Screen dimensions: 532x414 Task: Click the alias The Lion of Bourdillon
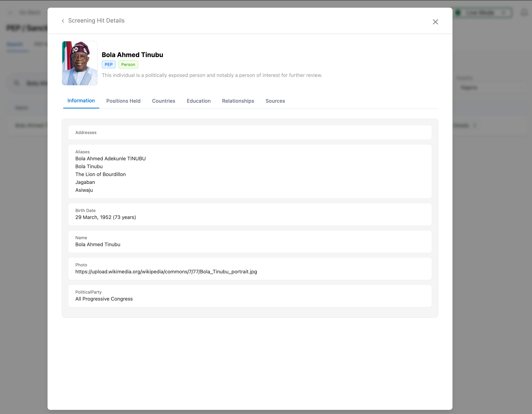tap(100, 174)
